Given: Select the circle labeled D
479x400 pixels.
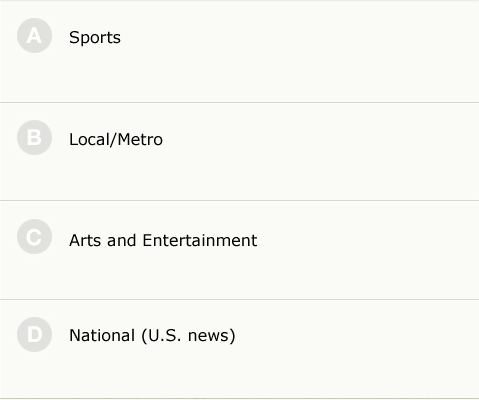Looking at the screenshot, I should click(34, 335).
